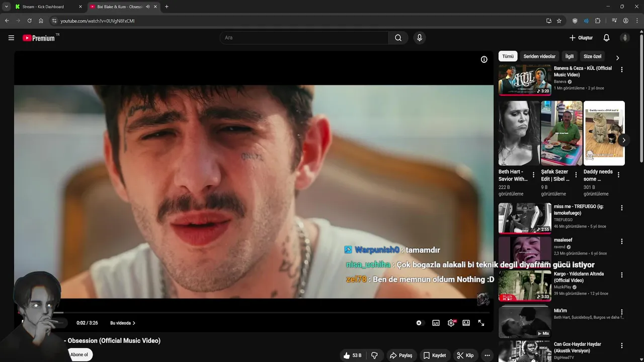Toggle subtitles captions button
The image size is (644, 362).
(x=436, y=323)
